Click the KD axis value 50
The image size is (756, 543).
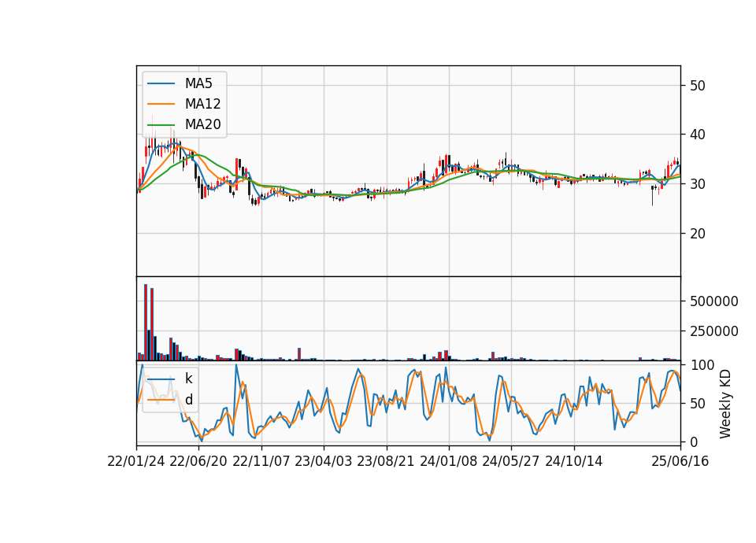pyautogui.click(x=699, y=403)
